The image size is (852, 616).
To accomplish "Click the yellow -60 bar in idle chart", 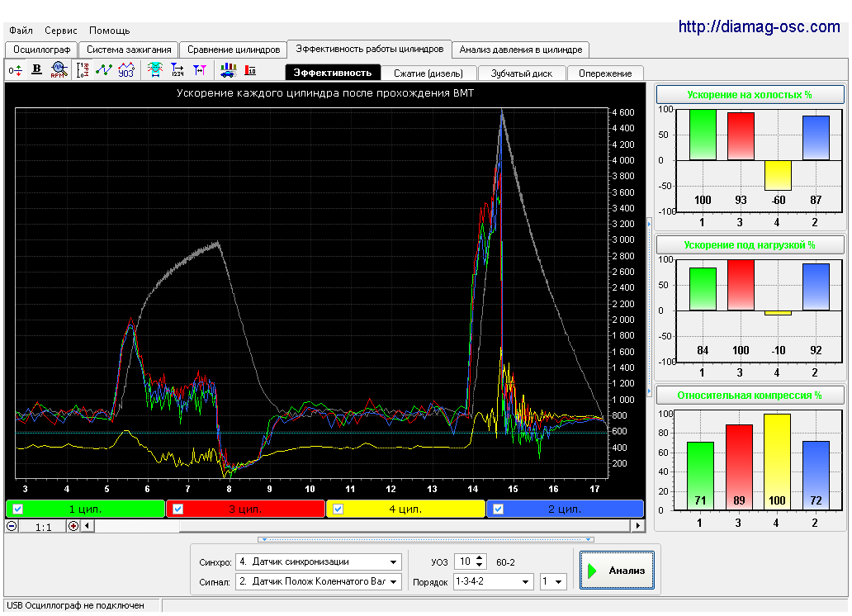I will tap(778, 175).
